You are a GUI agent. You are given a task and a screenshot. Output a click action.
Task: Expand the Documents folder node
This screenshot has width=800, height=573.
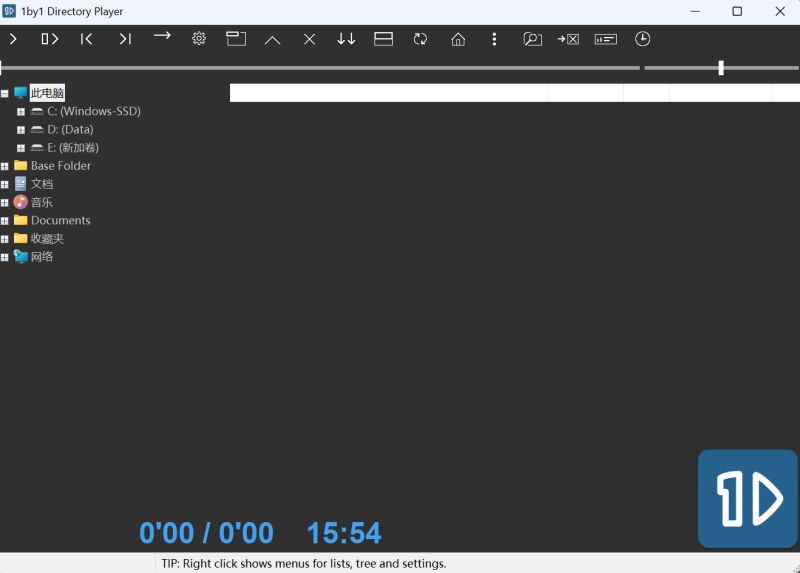pos(5,221)
